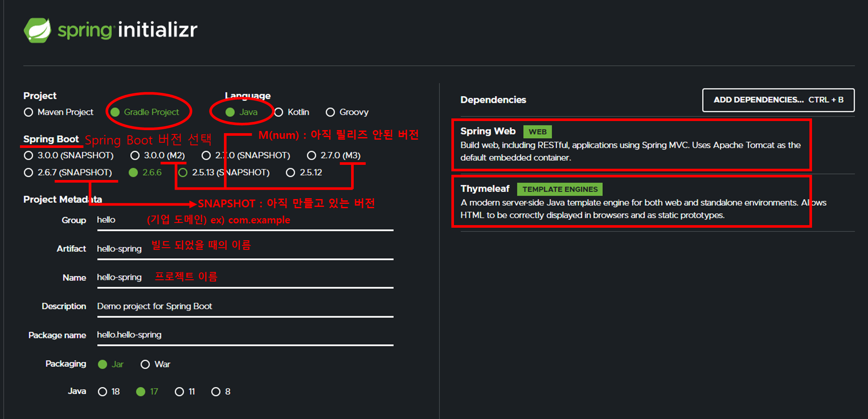868x419 pixels.
Task: Click the Dependencies heading
Action: (493, 100)
